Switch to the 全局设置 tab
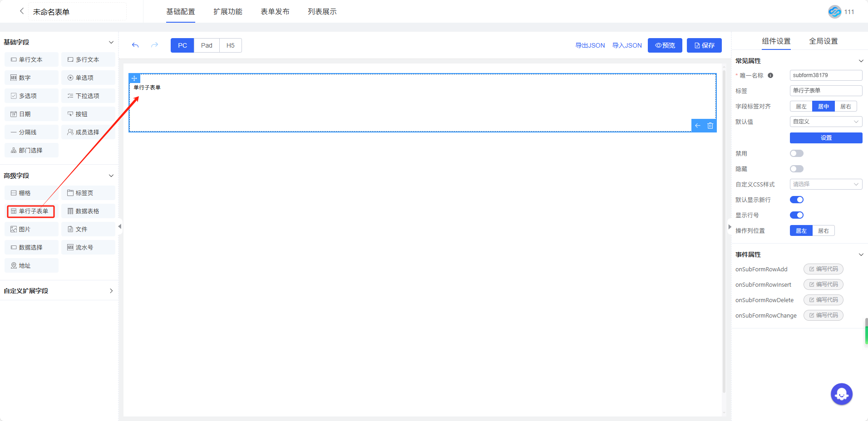Screen dimensions: 868x421 pyautogui.click(x=823, y=41)
